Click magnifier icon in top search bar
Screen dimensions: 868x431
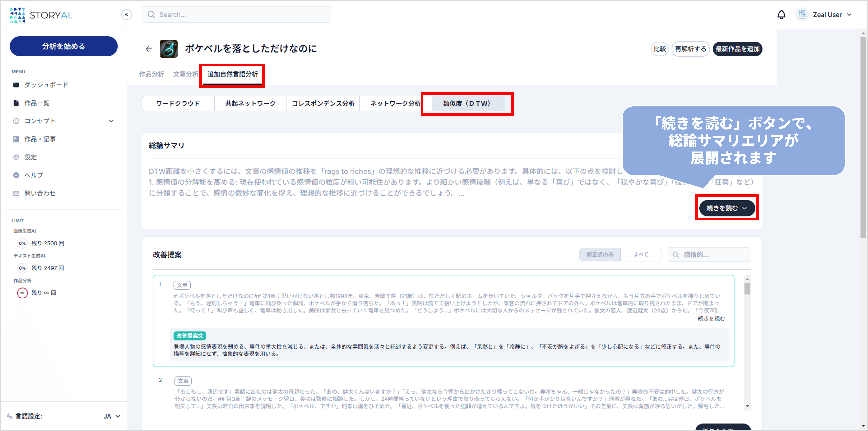click(x=151, y=15)
